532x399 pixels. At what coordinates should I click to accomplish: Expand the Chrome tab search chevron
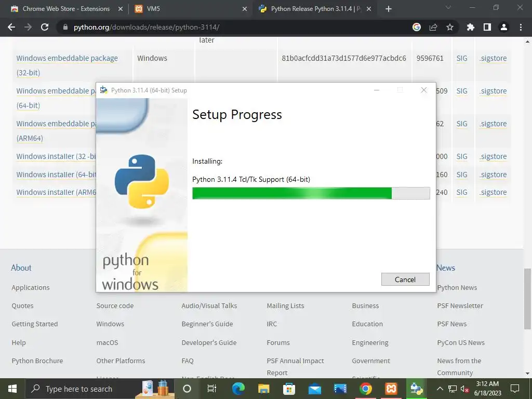(x=448, y=7)
